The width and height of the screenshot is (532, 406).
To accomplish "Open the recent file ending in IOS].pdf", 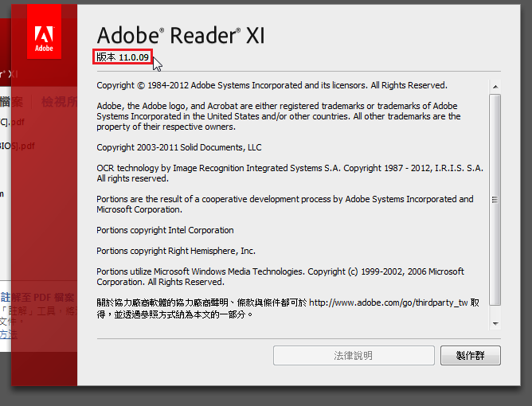I will 18,146.
